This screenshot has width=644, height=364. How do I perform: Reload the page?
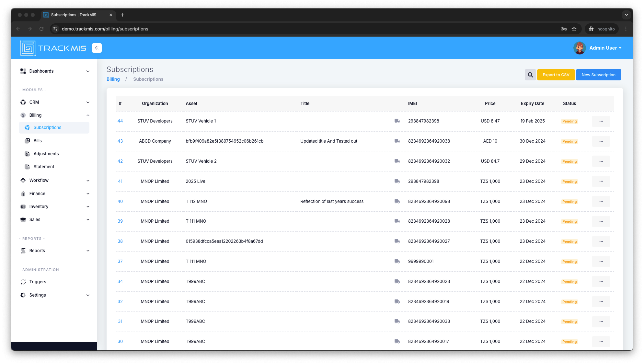(x=41, y=29)
